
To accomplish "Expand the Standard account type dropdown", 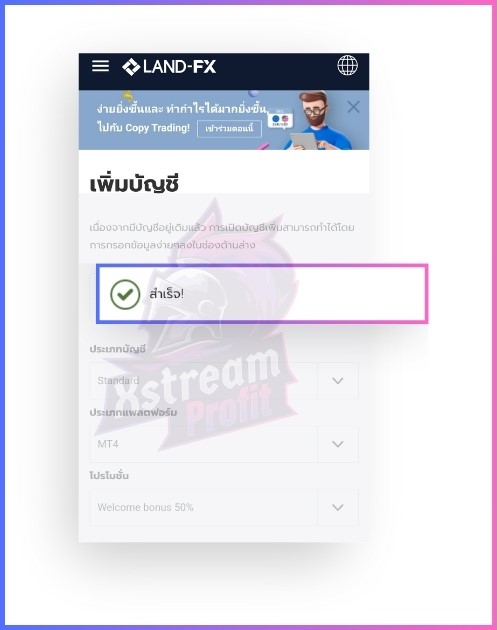I will point(224,380).
